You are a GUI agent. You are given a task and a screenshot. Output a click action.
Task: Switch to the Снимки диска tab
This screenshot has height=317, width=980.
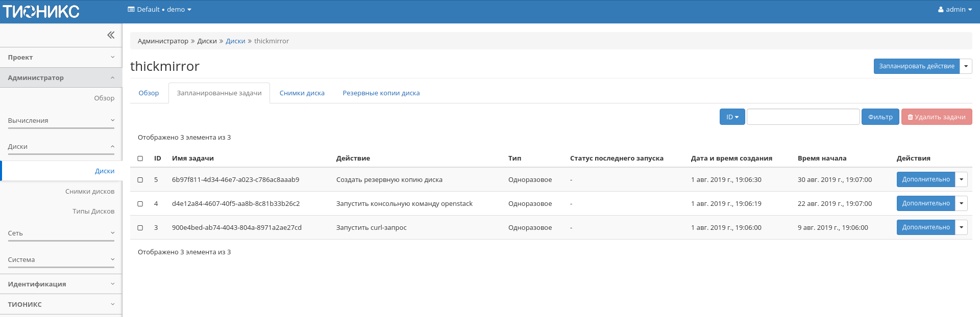(302, 93)
